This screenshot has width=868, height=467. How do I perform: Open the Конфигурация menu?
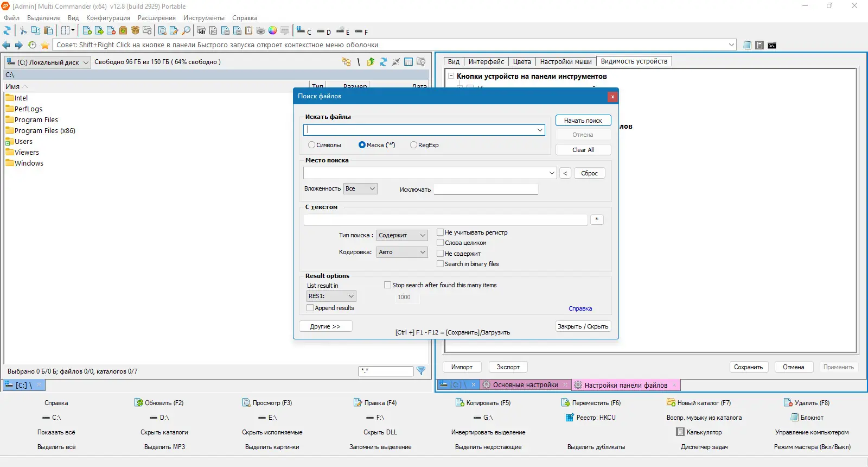pyautogui.click(x=108, y=18)
